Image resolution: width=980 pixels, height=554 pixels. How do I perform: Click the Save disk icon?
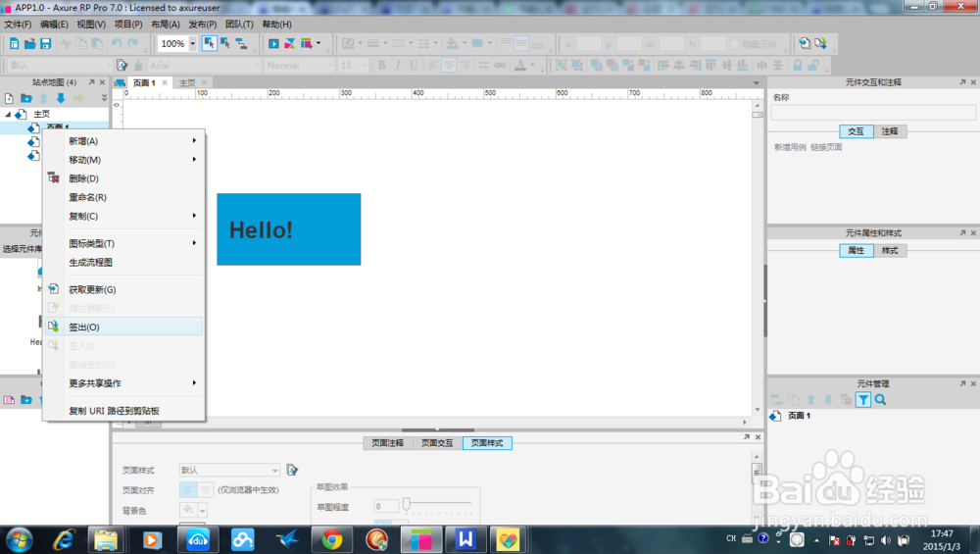pos(45,44)
